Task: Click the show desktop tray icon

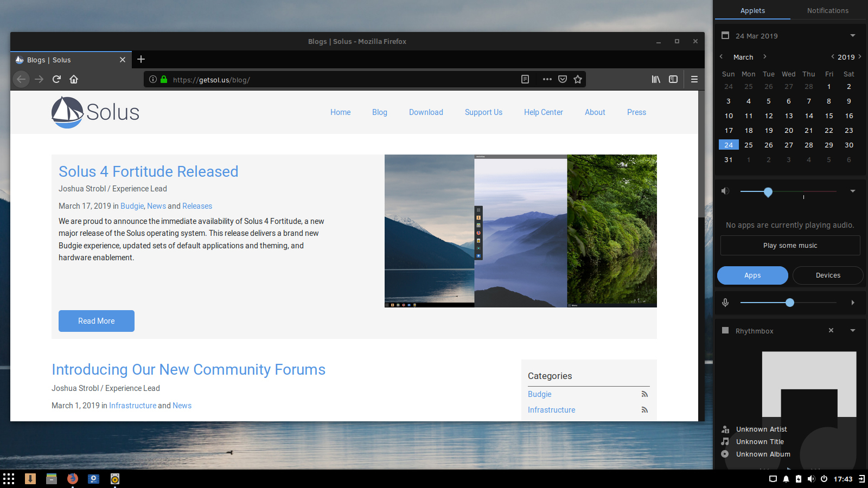Action: click(x=773, y=479)
